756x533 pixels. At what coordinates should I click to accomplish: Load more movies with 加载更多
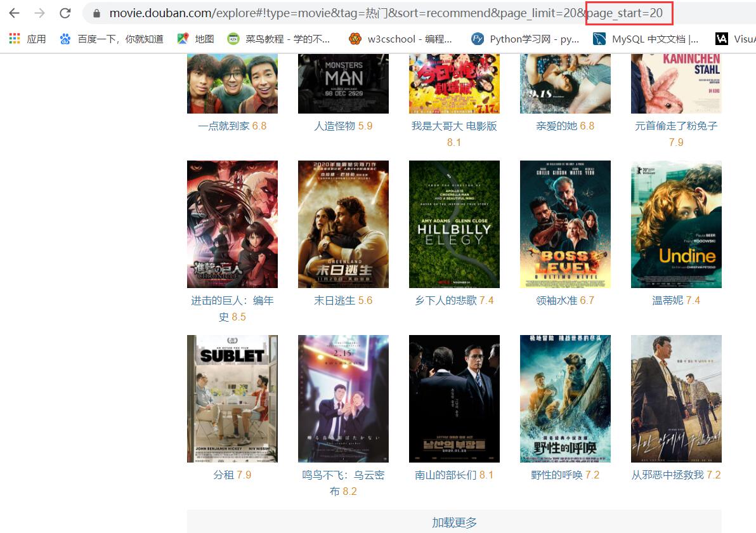[x=454, y=522]
